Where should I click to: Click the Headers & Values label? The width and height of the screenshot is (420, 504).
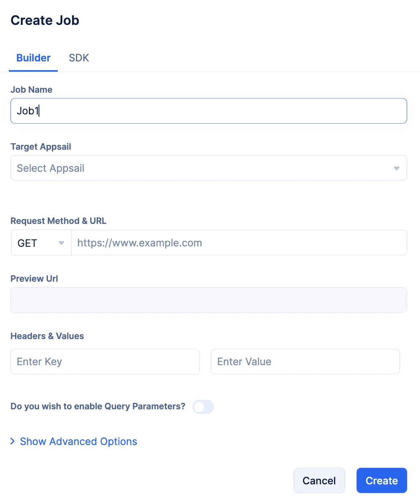coord(47,336)
